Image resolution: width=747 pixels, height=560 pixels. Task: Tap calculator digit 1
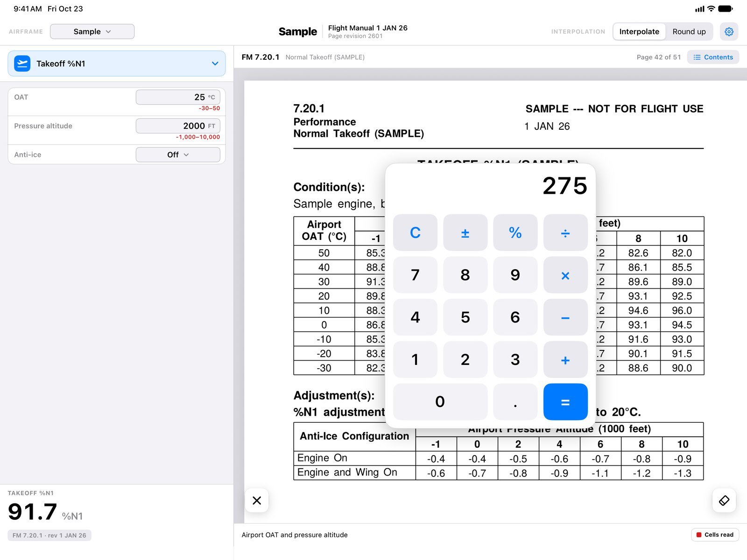tap(415, 359)
